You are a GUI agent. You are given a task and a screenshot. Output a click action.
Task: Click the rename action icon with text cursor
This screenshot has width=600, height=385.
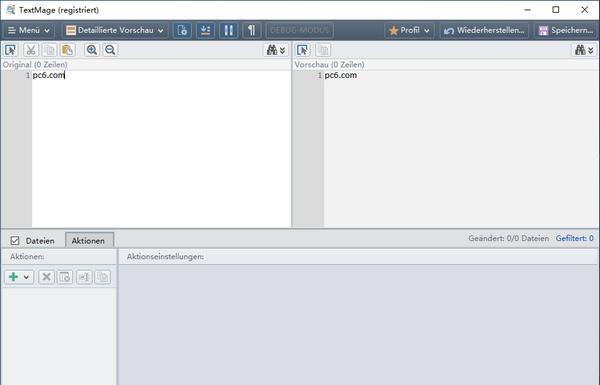[84, 277]
